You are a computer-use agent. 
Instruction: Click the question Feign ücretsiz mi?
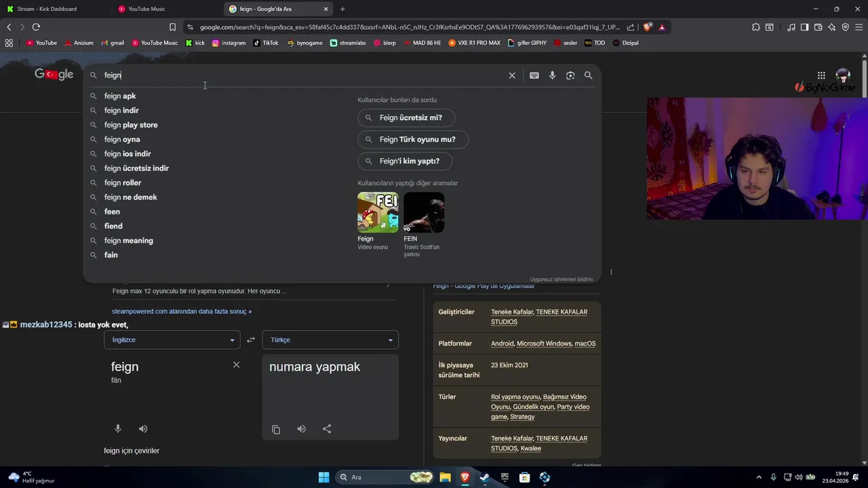pyautogui.click(x=406, y=118)
